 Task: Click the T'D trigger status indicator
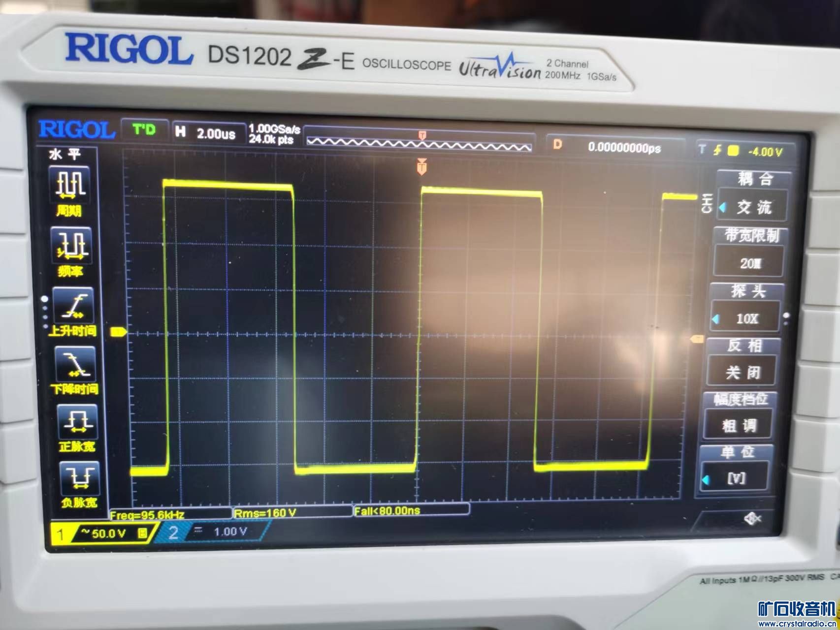pyautogui.click(x=144, y=130)
